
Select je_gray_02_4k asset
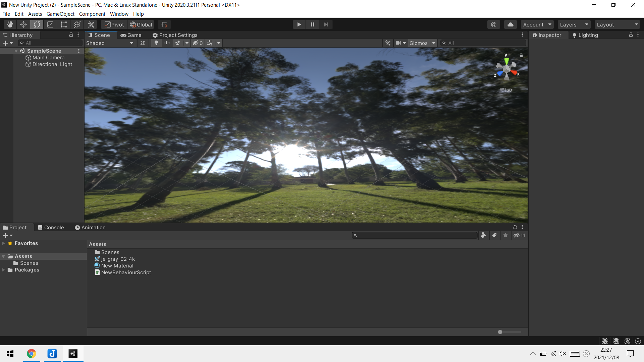pyautogui.click(x=118, y=259)
